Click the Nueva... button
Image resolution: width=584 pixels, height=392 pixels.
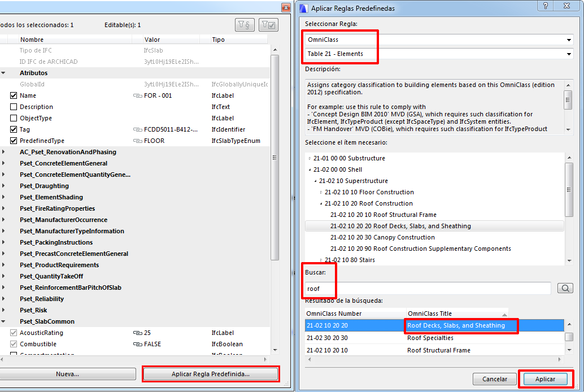tap(67, 374)
